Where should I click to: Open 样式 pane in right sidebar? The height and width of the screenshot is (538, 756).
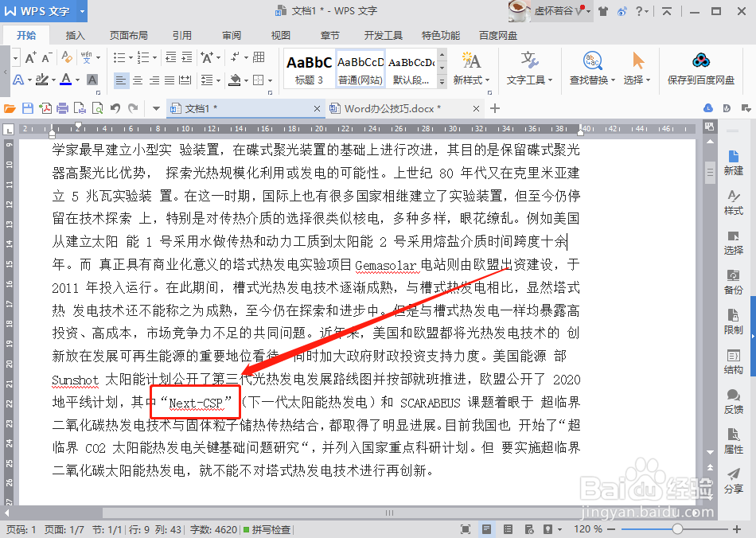point(734,202)
